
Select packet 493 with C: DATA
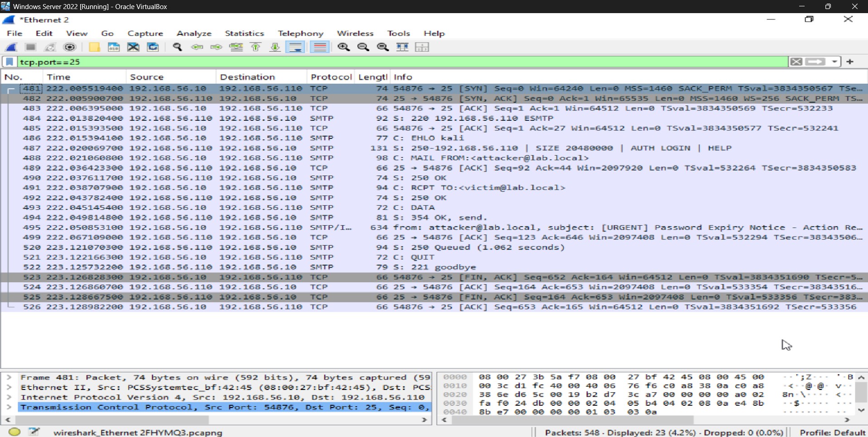click(434, 208)
